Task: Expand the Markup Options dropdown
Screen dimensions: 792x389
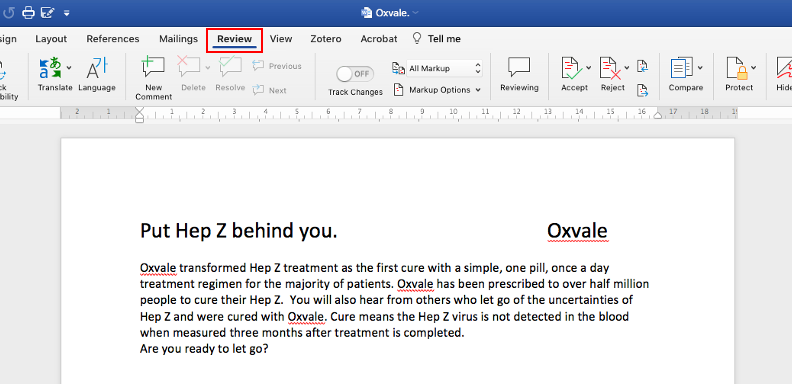Action: coord(478,90)
